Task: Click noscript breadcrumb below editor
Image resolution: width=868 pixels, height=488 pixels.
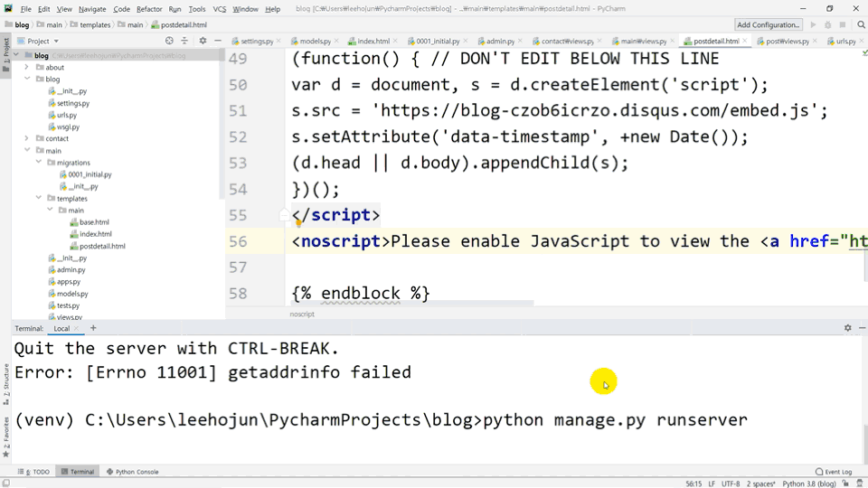Action: [302, 314]
